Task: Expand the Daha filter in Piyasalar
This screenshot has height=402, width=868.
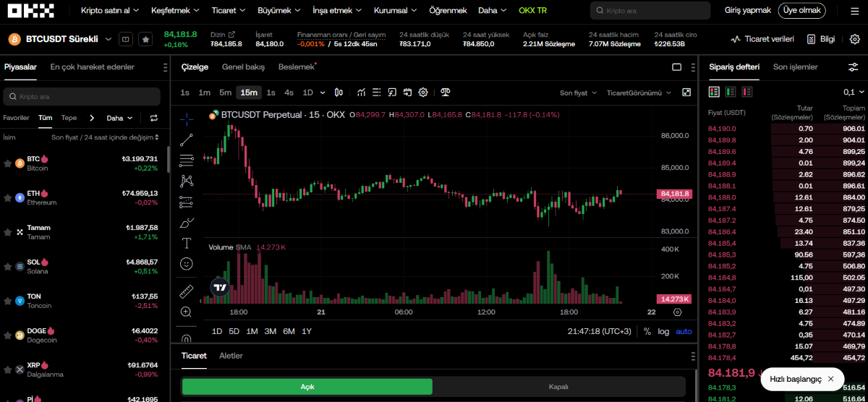Action: [x=119, y=118]
